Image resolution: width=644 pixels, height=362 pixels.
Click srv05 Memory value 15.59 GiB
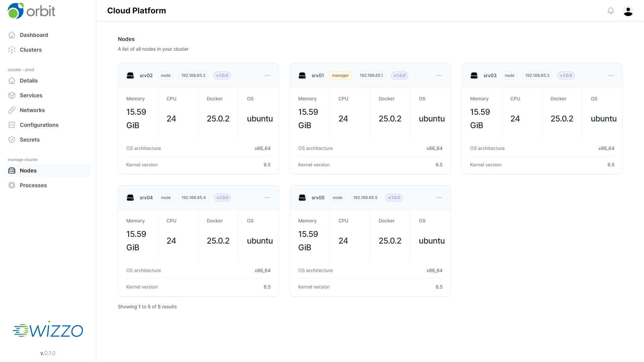pyautogui.click(x=308, y=241)
